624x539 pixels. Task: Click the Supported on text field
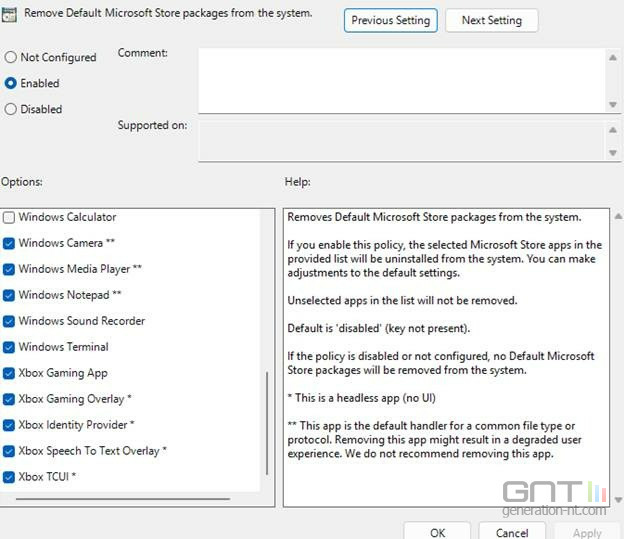coord(402,141)
